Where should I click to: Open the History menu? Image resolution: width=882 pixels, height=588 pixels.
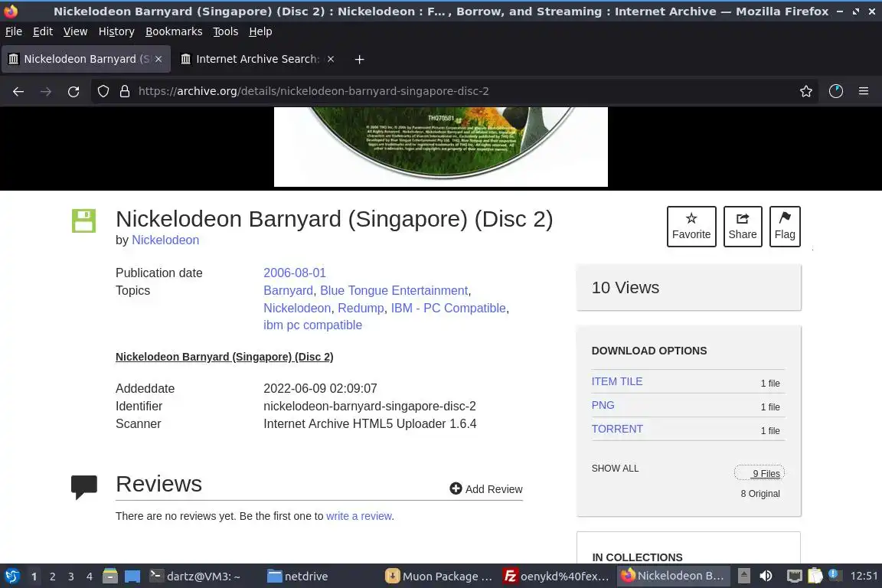pos(116,31)
